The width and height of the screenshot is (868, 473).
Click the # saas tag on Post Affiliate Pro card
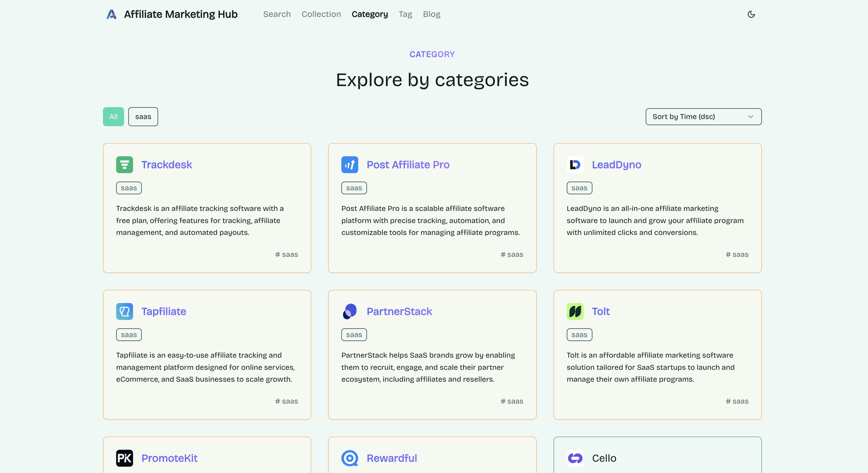coord(512,254)
